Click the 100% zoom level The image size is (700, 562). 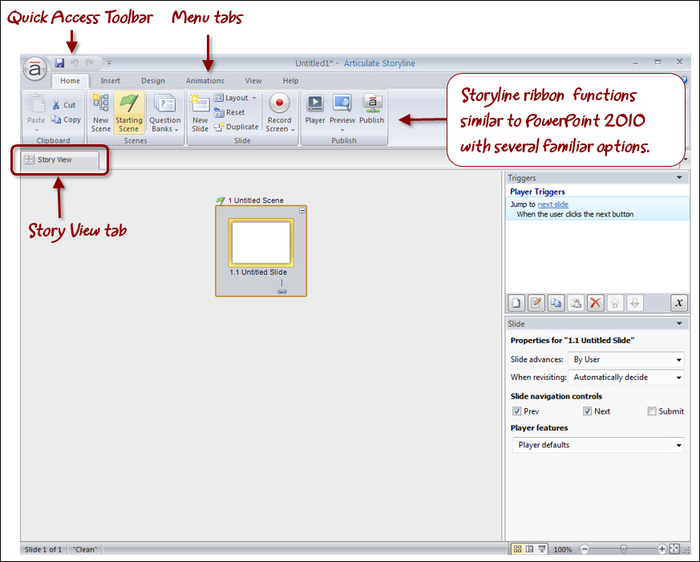coord(563,550)
